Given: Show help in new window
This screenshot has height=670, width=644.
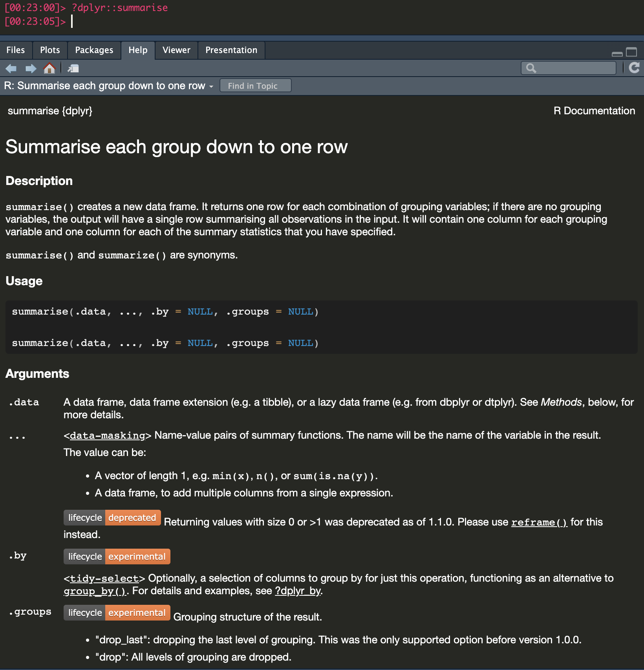Looking at the screenshot, I should click(73, 69).
